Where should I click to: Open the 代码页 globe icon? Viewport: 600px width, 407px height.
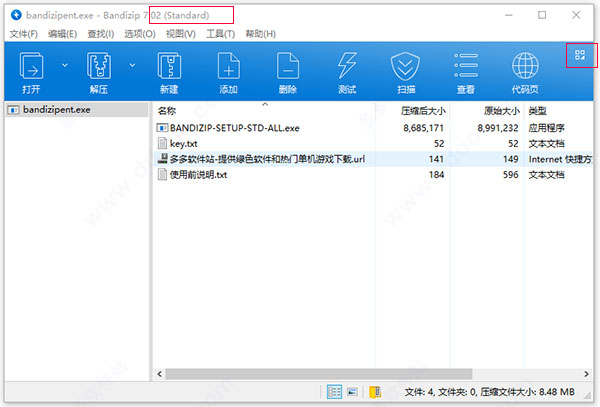coord(525,73)
